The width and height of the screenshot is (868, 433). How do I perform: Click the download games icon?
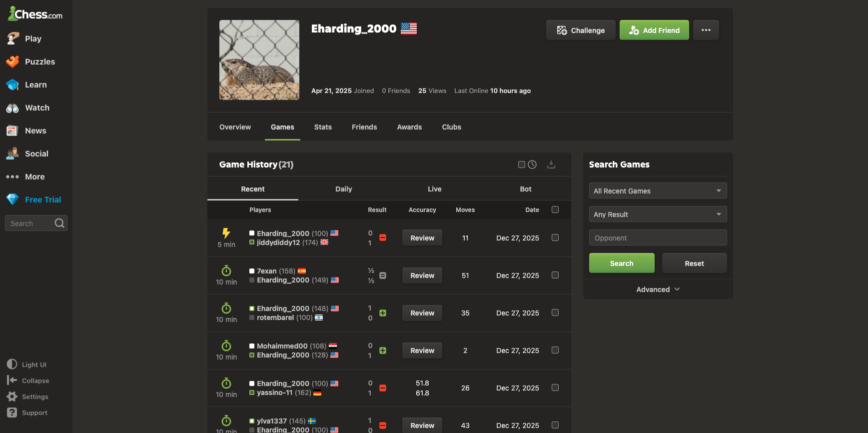click(551, 164)
